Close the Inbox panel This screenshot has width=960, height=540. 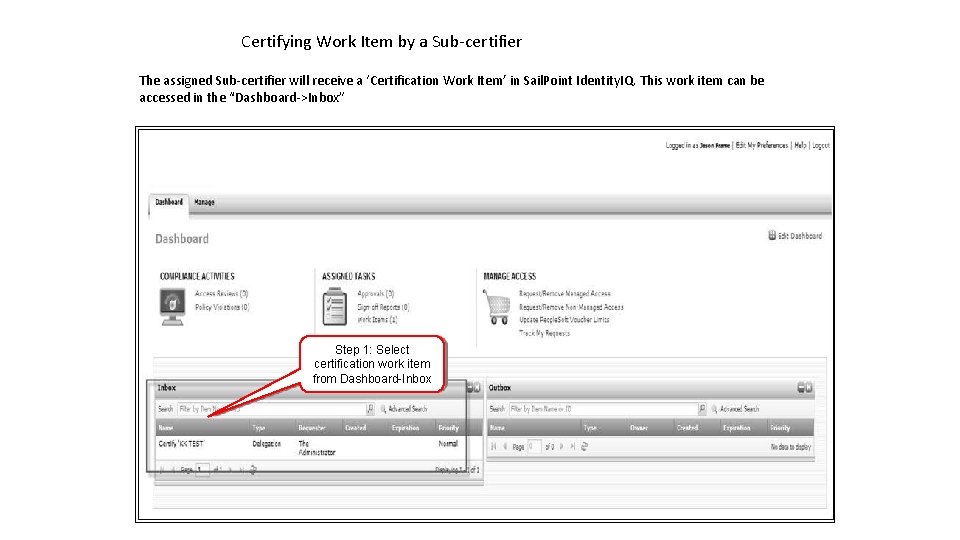click(478, 388)
